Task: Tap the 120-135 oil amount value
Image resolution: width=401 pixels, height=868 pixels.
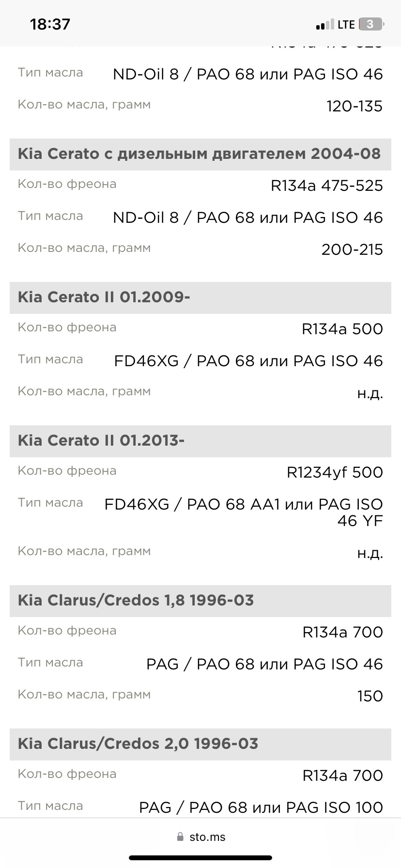Action: tap(355, 106)
